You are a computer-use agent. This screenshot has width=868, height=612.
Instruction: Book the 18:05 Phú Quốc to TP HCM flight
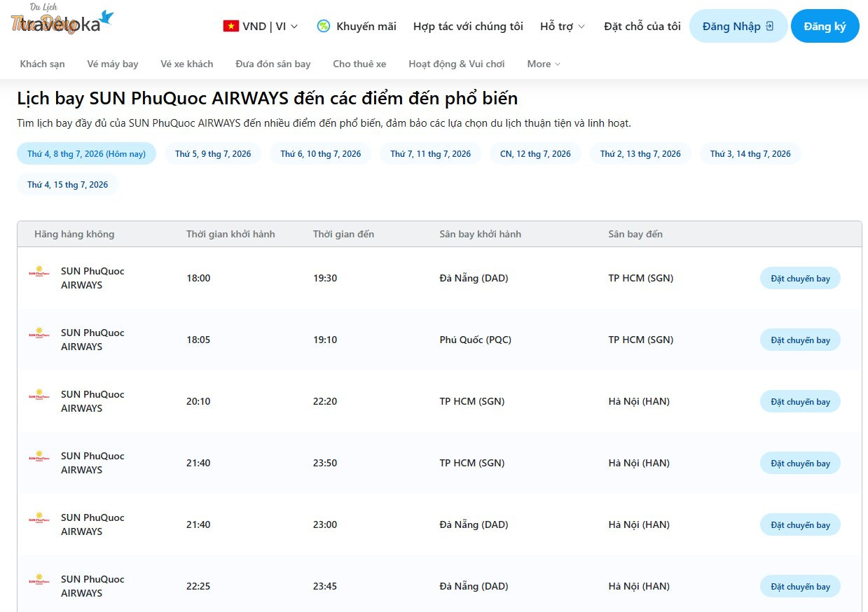pyautogui.click(x=800, y=340)
